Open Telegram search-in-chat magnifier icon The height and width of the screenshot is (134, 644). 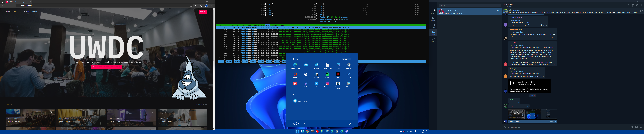click(x=628, y=5)
